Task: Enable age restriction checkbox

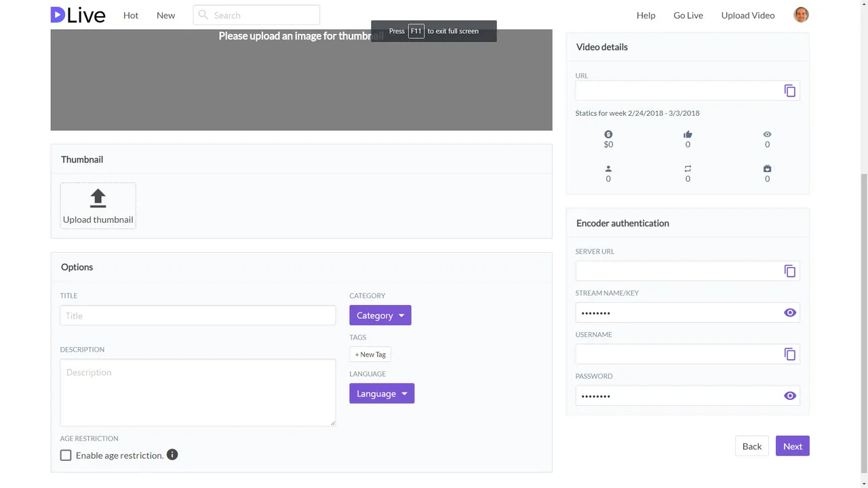Action: pyautogui.click(x=66, y=455)
